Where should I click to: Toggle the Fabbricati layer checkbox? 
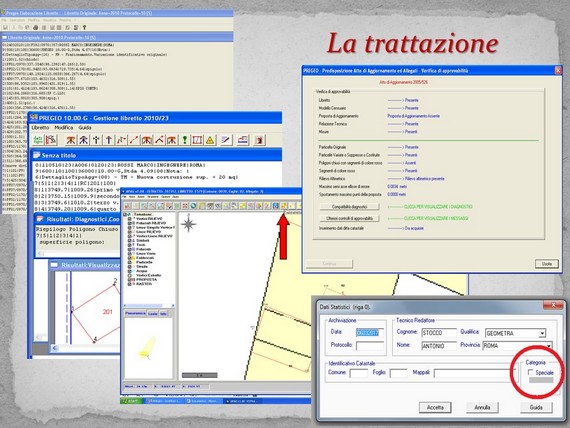pos(130,258)
